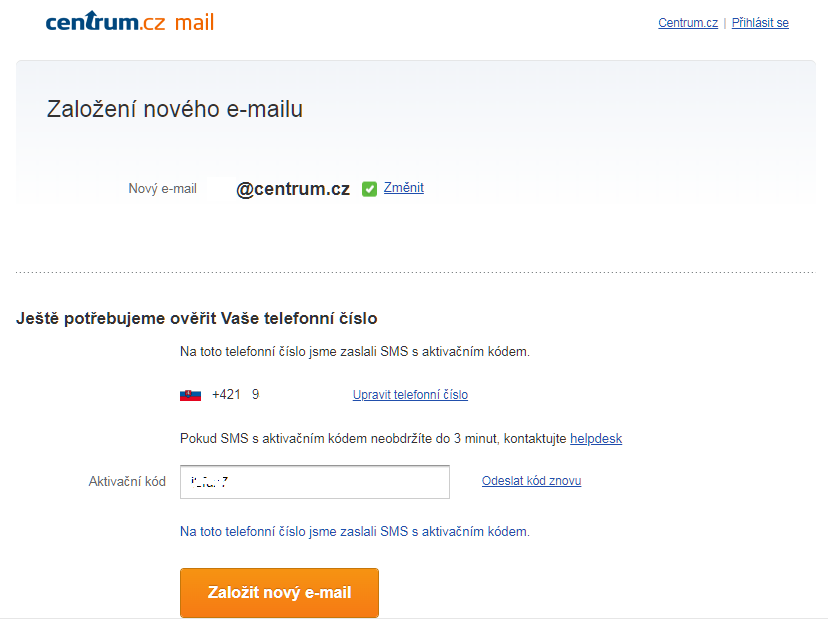
Task: Click the black SMS sent message above the flag
Action: coord(354,352)
